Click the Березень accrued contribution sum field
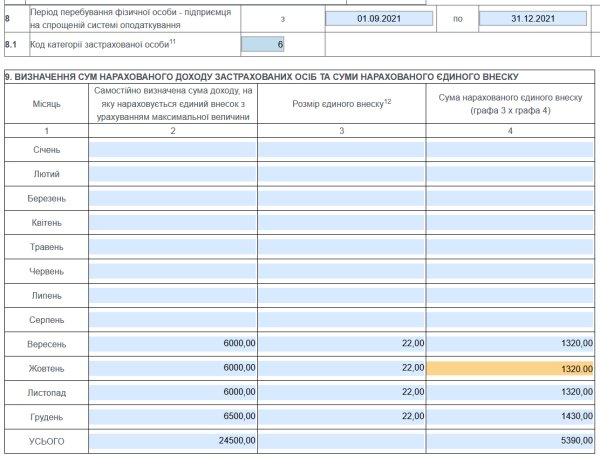 [x=511, y=198]
